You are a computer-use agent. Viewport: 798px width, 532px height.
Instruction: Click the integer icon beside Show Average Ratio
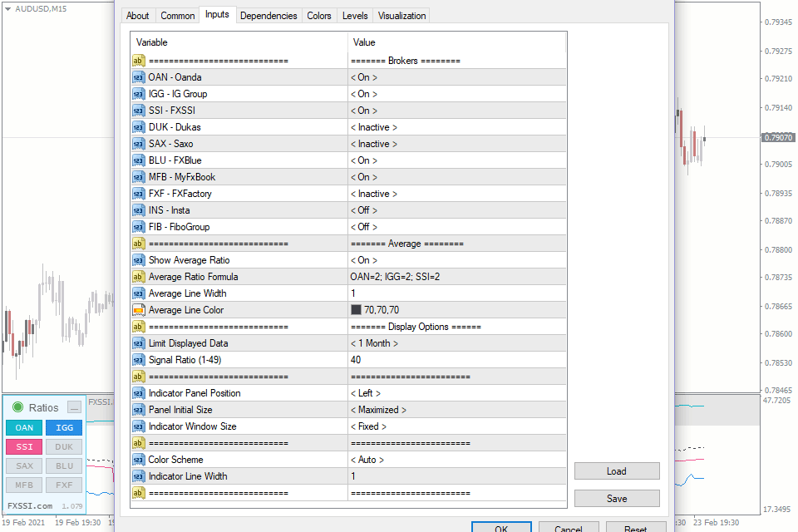[x=139, y=260]
